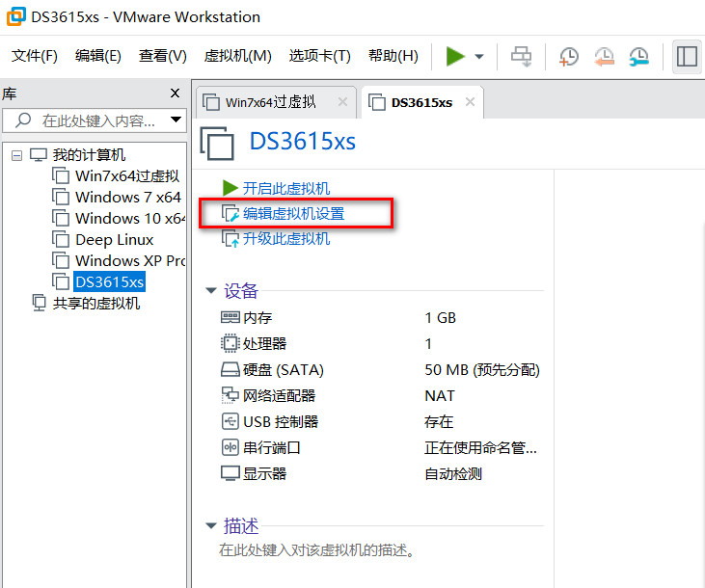The image size is (705, 588).
Task: Select 共享的虚拟机 in the library
Action: [x=96, y=304]
